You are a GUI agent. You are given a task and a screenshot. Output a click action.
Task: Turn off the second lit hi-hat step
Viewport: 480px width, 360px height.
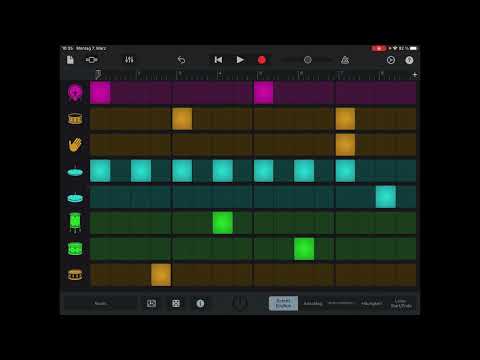pyautogui.click(x=141, y=171)
